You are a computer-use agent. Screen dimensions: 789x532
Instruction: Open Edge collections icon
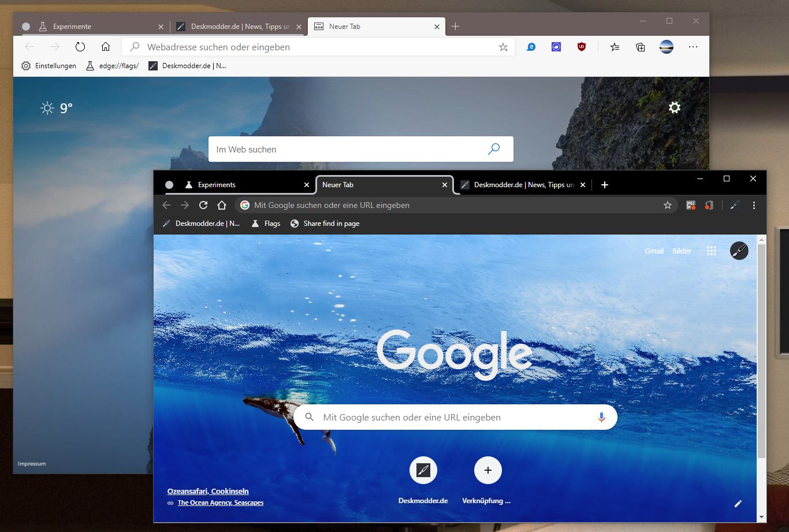641,47
